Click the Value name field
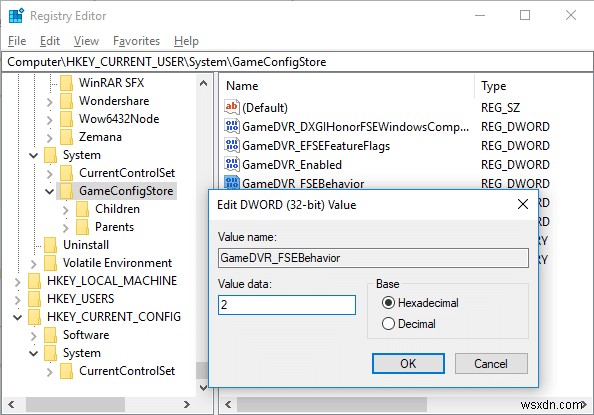This screenshot has height=415, width=594. [x=373, y=258]
